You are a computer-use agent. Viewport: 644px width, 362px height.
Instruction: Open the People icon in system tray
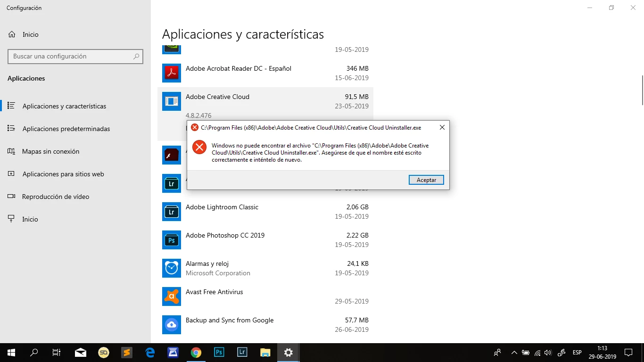[x=497, y=353]
